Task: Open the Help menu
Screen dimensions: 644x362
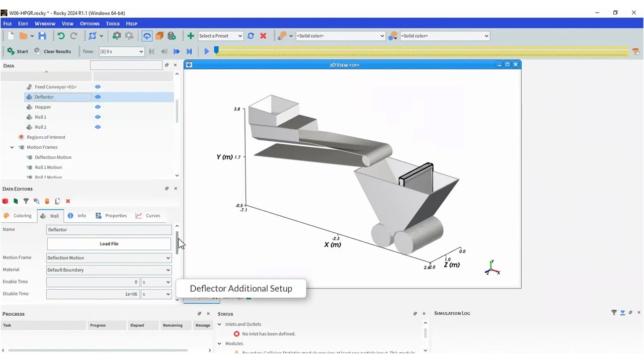Action: click(131, 24)
